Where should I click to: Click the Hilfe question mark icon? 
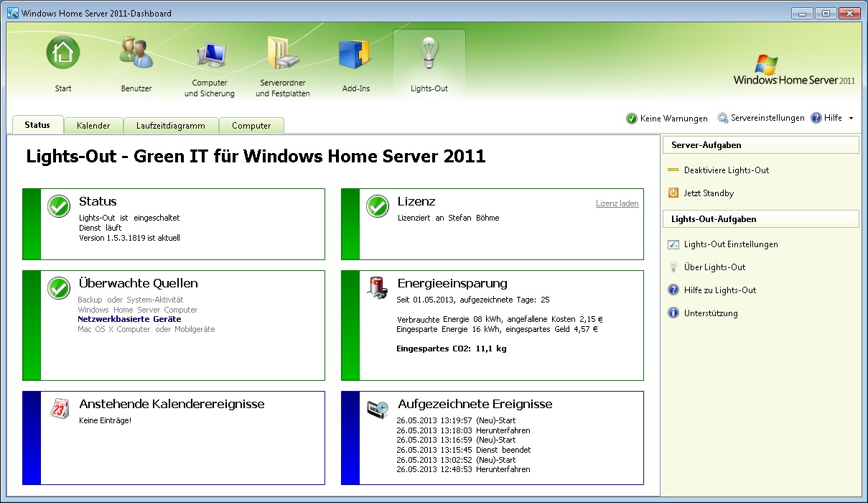click(816, 118)
